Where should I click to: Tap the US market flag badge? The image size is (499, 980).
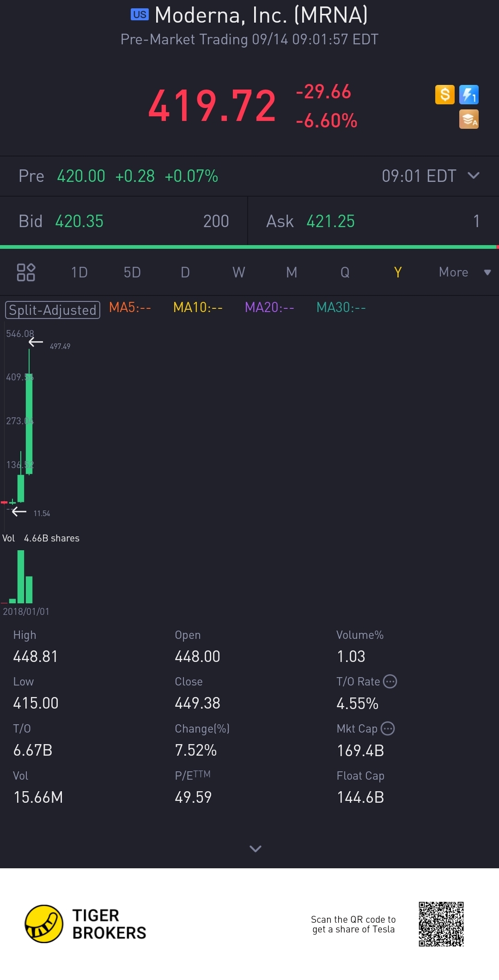tap(140, 15)
